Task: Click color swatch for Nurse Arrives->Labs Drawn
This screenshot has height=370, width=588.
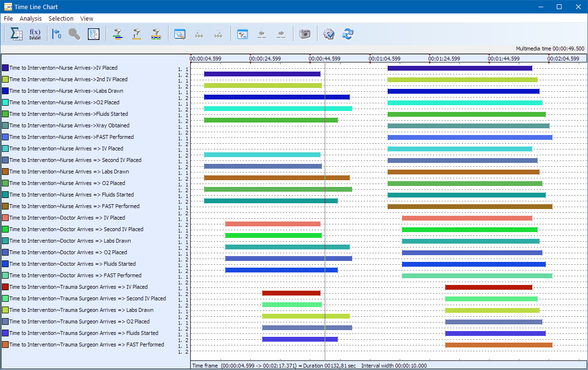Action: click(x=5, y=91)
